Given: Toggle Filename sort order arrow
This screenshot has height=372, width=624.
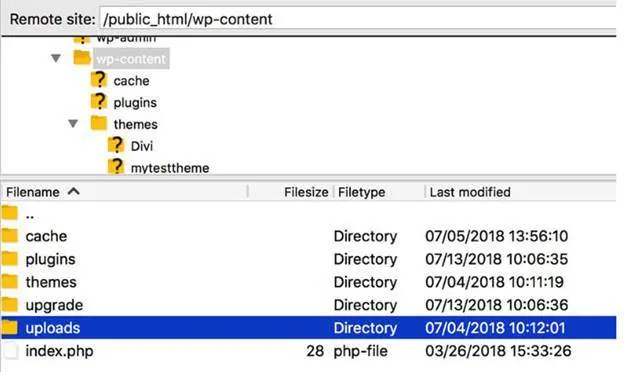Looking at the screenshot, I should tap(74, 191).
